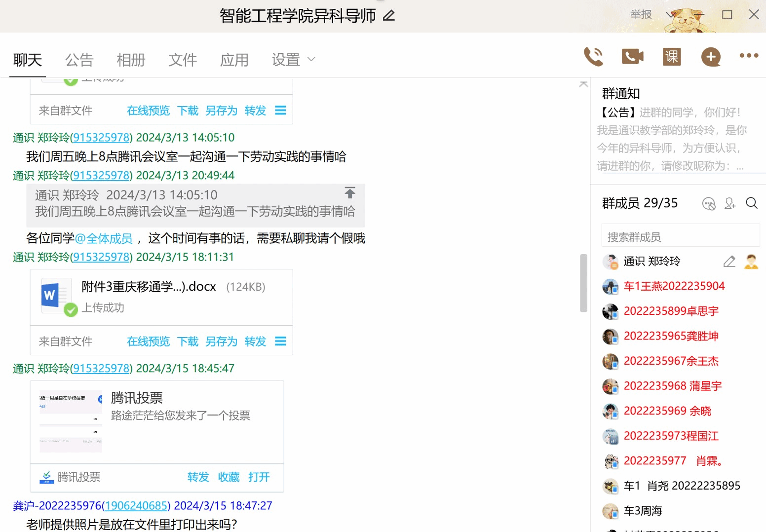Click the plus icon to invite members
Viewport: 766px width, 532px height.
point(710,57)
